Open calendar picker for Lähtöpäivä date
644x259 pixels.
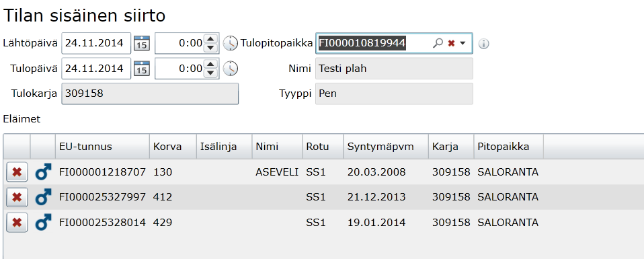142,44
